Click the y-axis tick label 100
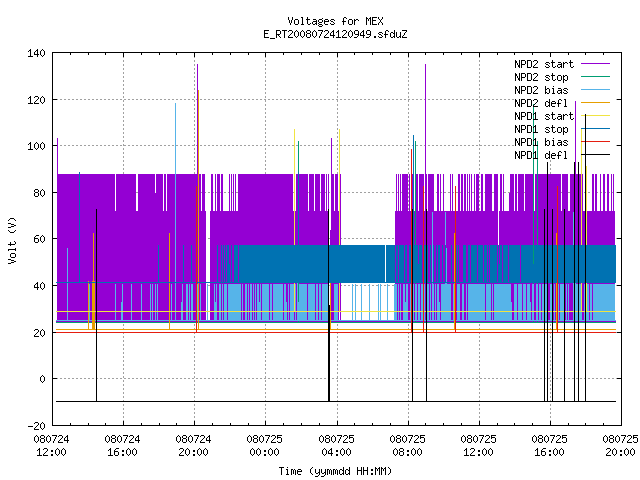The image size is (640, 480). (x=36, y=146)
